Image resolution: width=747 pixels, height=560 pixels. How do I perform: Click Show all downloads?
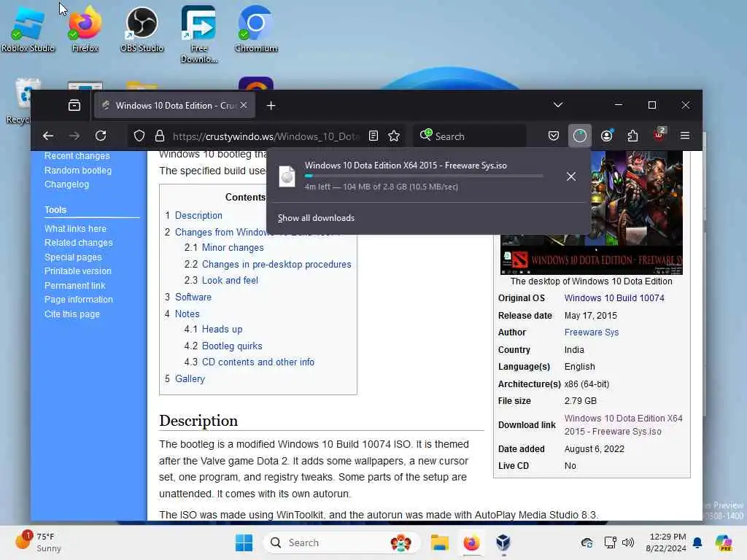coord(317,218)
